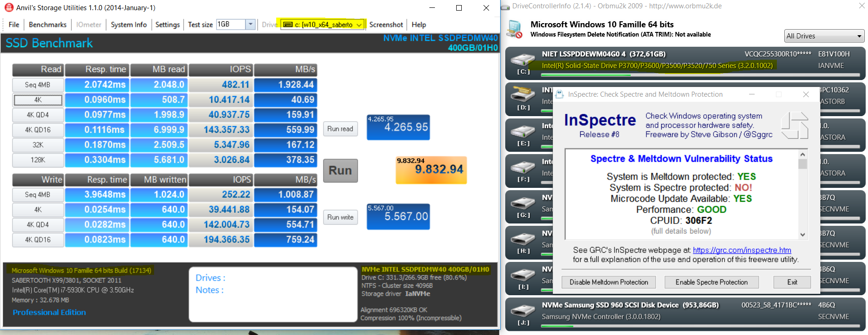Click the read score 4.265.95 box
This screenshot has width=868, height=335.
398,127
